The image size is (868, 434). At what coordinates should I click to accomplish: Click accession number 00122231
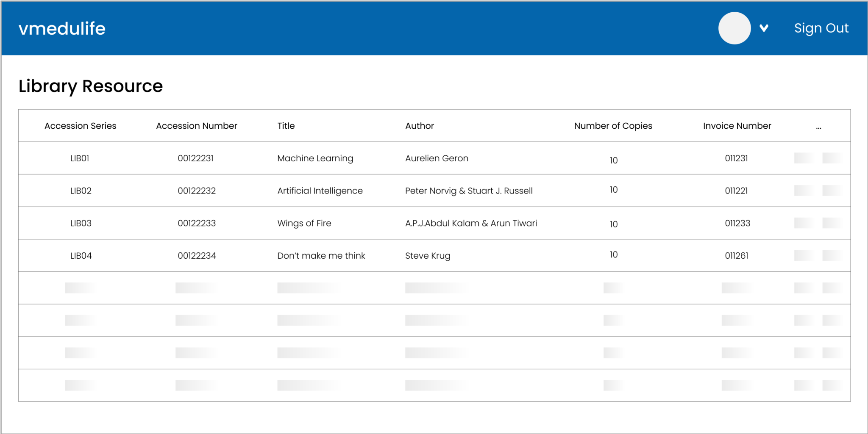point(195,158)
